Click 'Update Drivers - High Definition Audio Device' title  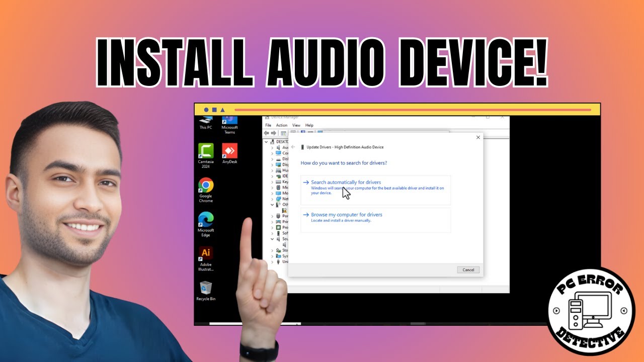coord(345,147)
